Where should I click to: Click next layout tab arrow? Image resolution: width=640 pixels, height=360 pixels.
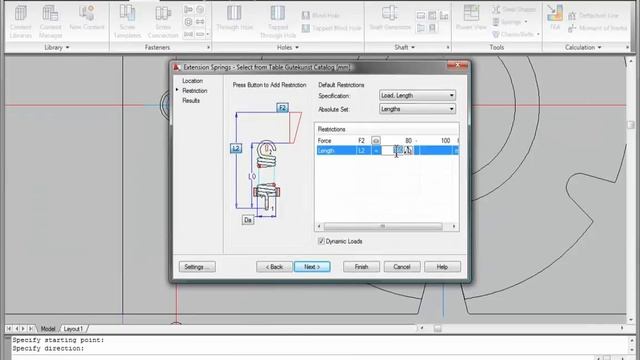[x=23, y=329]
